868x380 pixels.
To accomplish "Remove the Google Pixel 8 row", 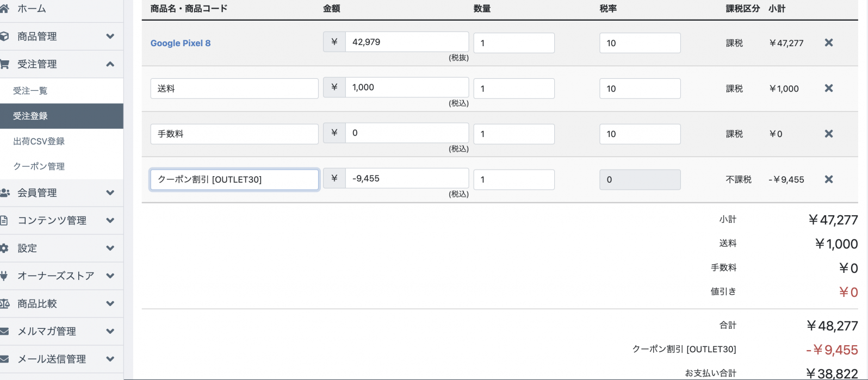I will pyautogui.click(x=829, y=42).
